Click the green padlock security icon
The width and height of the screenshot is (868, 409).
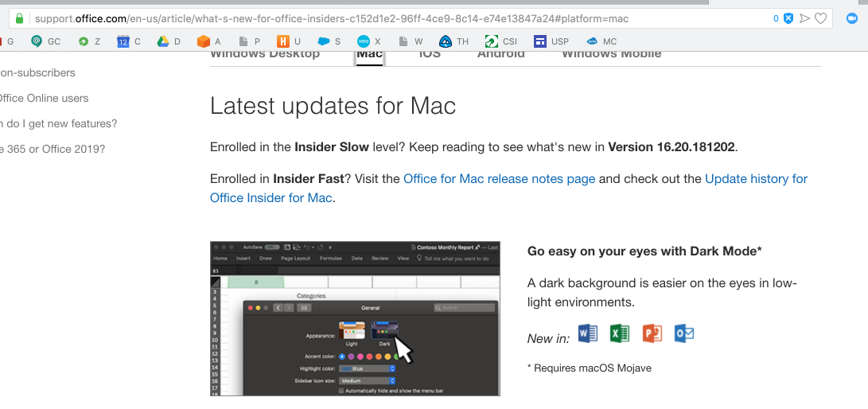click(20, 19)
